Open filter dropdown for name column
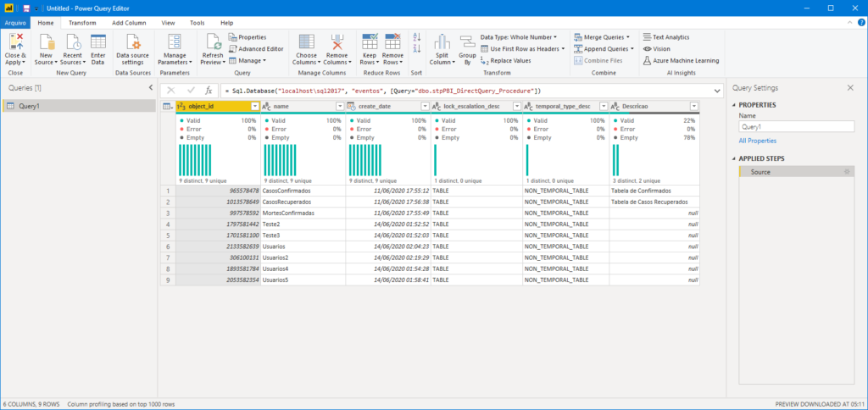This screenshot has width=868, height=410. [340, 106]
